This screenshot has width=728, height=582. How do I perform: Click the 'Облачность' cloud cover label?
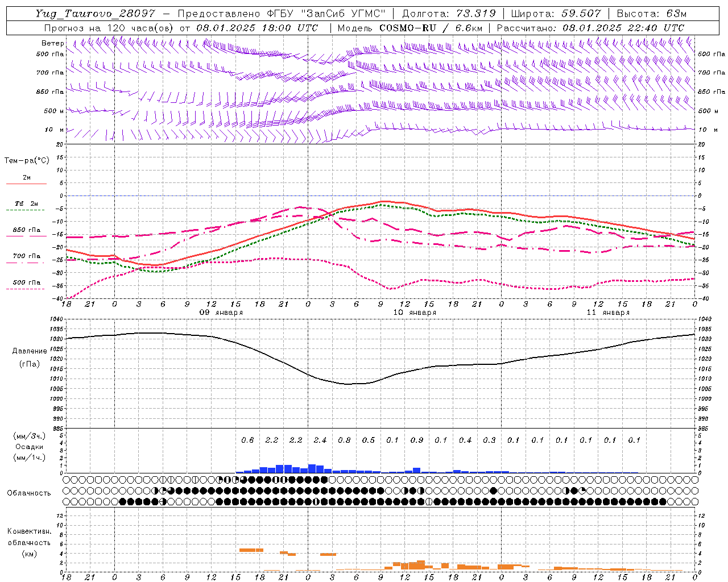[29, 493]
